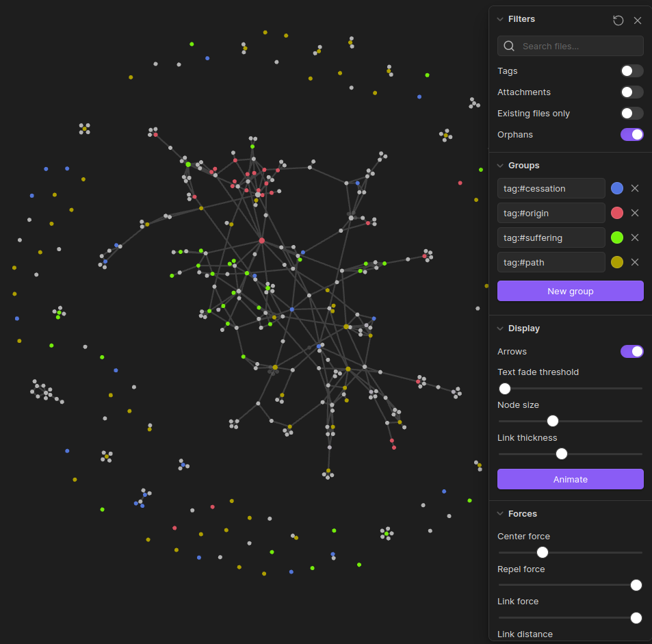Turn off Arrows display toggle
This screenshot has height=644, width=652.
[631, 352]
